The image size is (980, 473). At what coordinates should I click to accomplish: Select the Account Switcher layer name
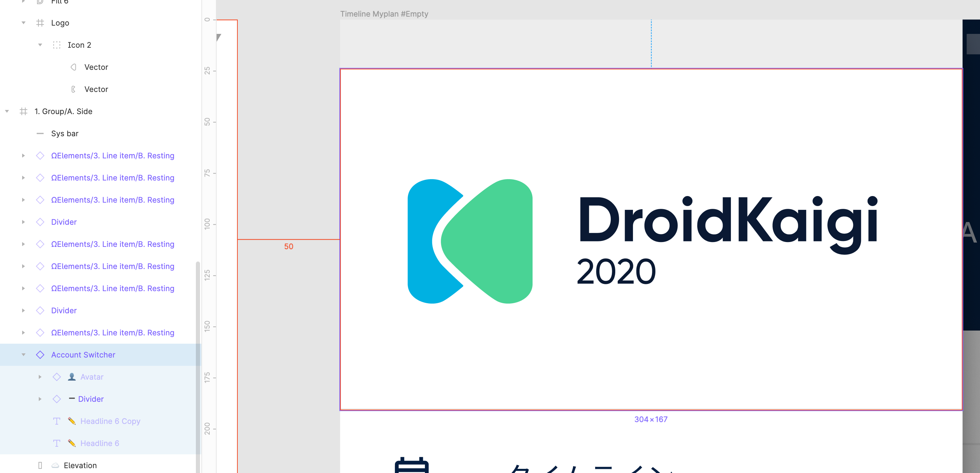83,355
